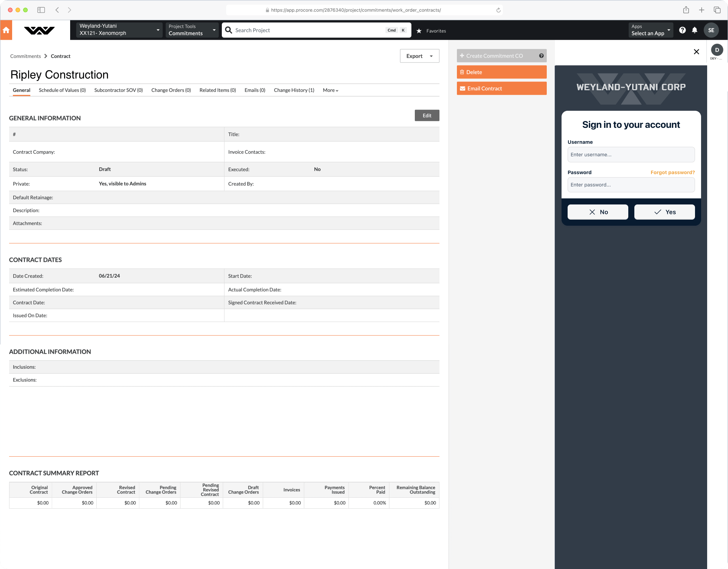Screen dimensions: 728x569
Task: Click the Forgot password link
Action: point(672,173)
